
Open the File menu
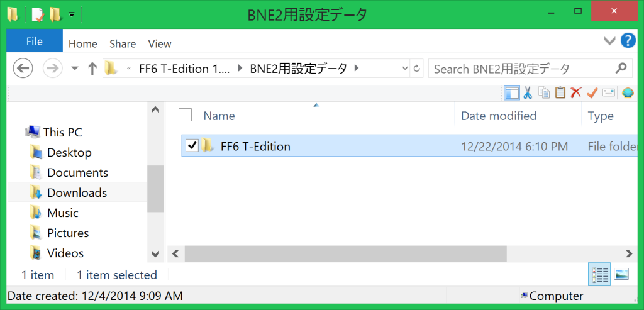pos(35,42)
